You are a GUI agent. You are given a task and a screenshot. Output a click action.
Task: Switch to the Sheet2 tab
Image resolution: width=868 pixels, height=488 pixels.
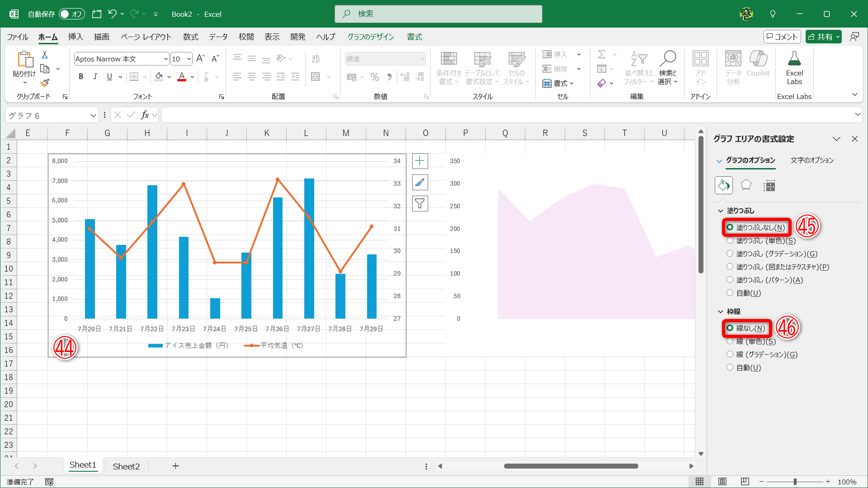tap(126, 466)
